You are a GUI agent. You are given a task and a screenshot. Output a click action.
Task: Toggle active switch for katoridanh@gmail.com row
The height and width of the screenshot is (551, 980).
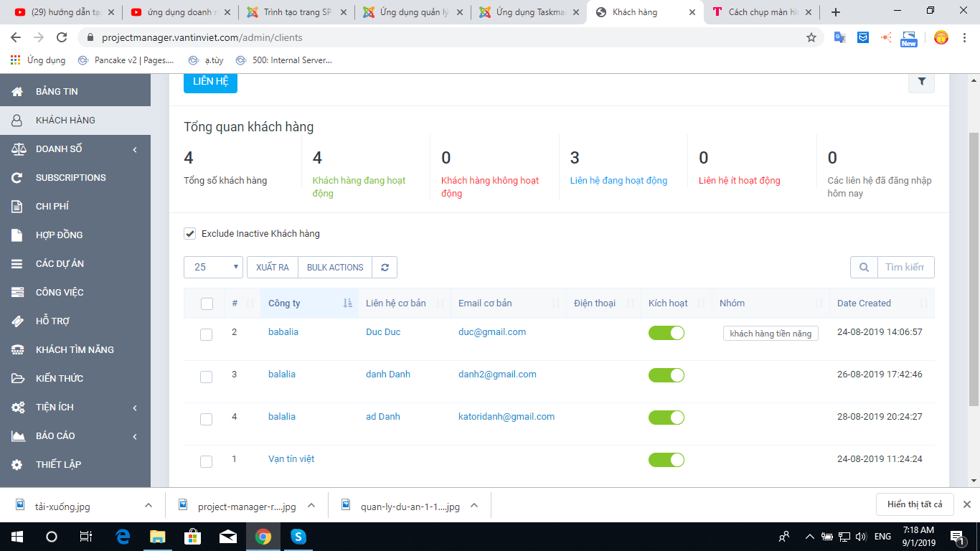pos(666,418)
